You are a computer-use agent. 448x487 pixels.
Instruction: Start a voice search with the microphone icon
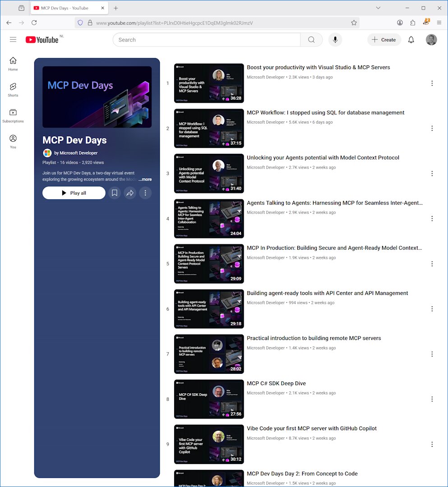(335, 40)
